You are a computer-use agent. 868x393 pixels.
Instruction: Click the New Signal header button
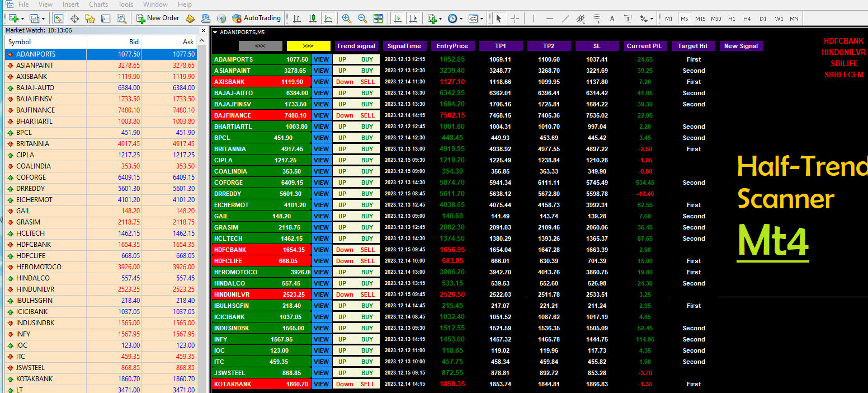[x=741, y=46]
